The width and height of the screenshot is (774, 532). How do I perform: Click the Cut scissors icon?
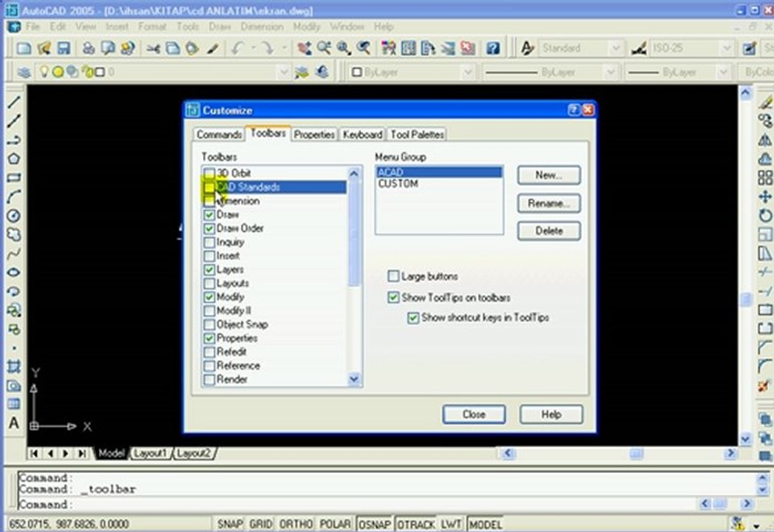153,48
